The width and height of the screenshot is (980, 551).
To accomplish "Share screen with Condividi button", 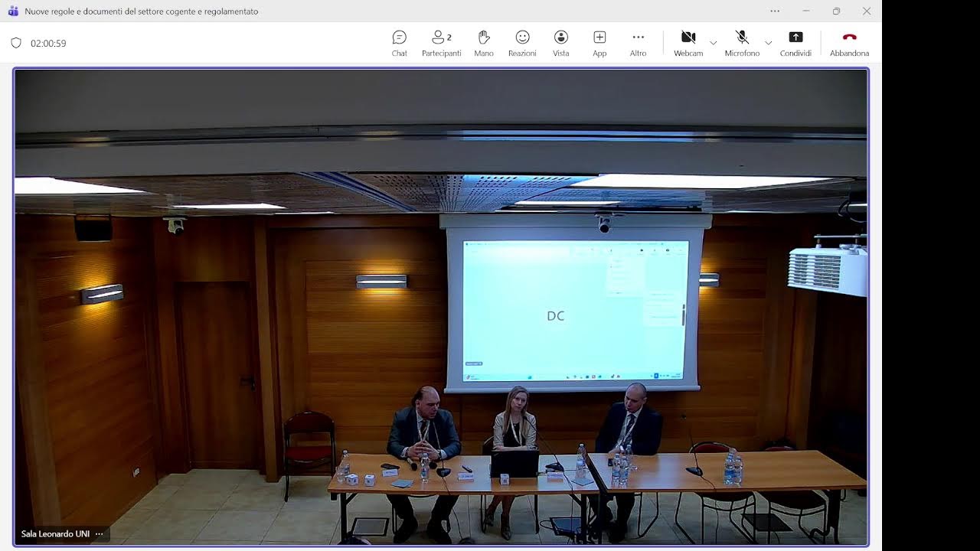I will [x=795, y=44].
